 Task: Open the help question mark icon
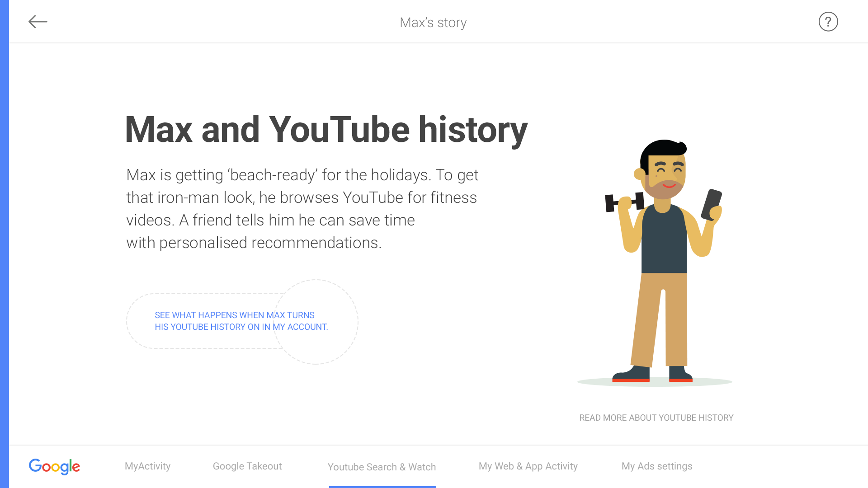click(828, 22)
